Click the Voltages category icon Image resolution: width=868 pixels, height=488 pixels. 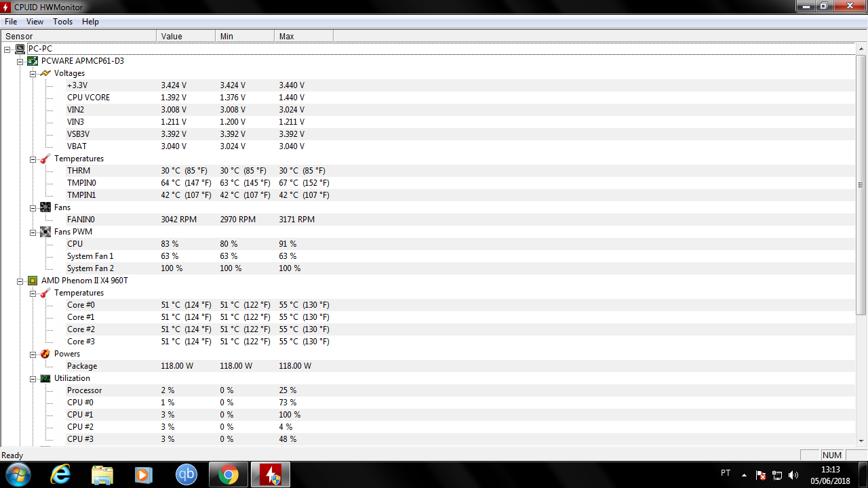tap(45, 73)
